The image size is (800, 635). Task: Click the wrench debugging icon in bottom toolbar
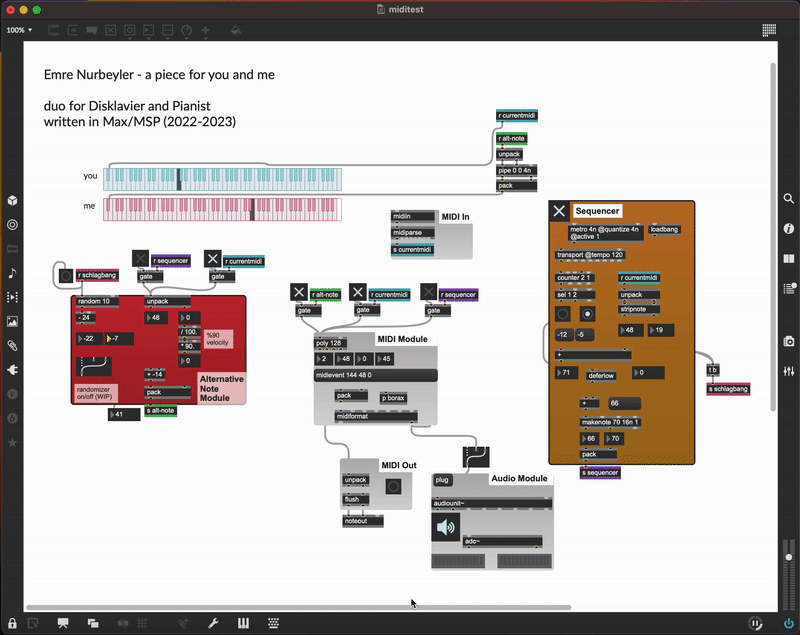click(x=213, y=623)
